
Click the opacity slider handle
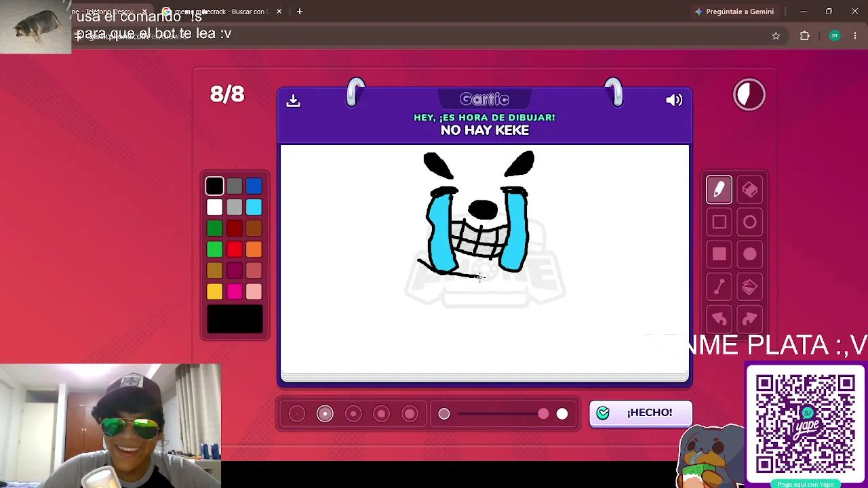coord(543,413)
